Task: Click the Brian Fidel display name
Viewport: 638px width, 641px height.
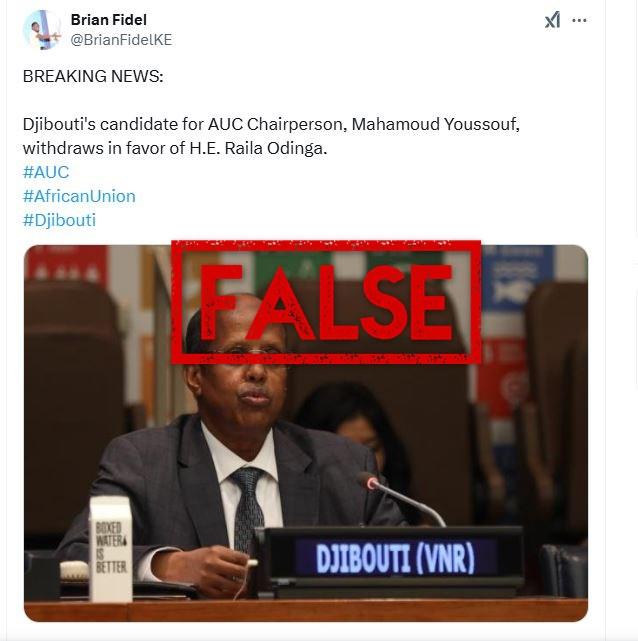Action: pos(108,19)
